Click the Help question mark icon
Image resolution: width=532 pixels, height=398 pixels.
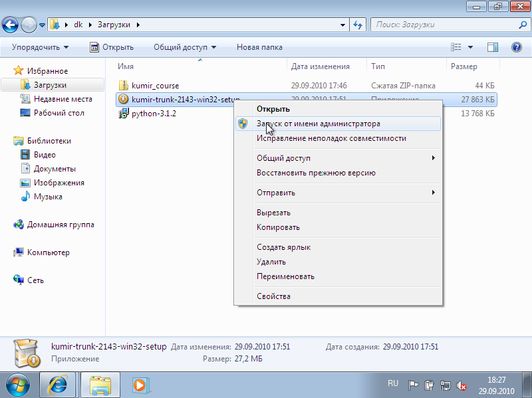(516, 47)
